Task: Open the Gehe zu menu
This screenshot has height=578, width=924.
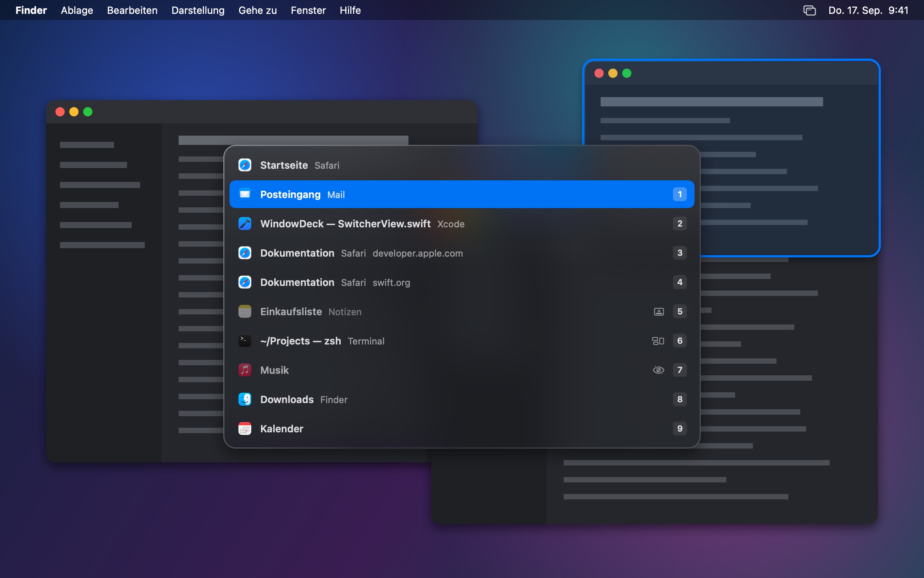Action: 258,10
